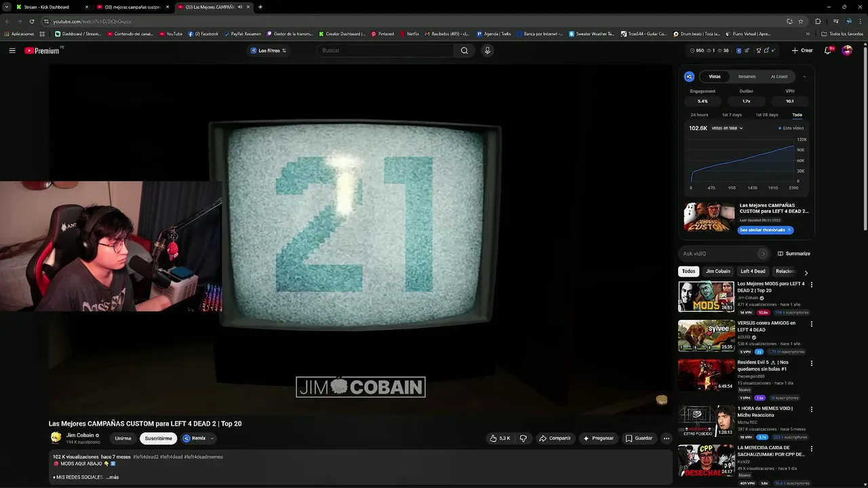This screenshot has width=868, height=488.
Task: Switch to Stream - Kick Dashboard tab
Action: tap(52, 7)
